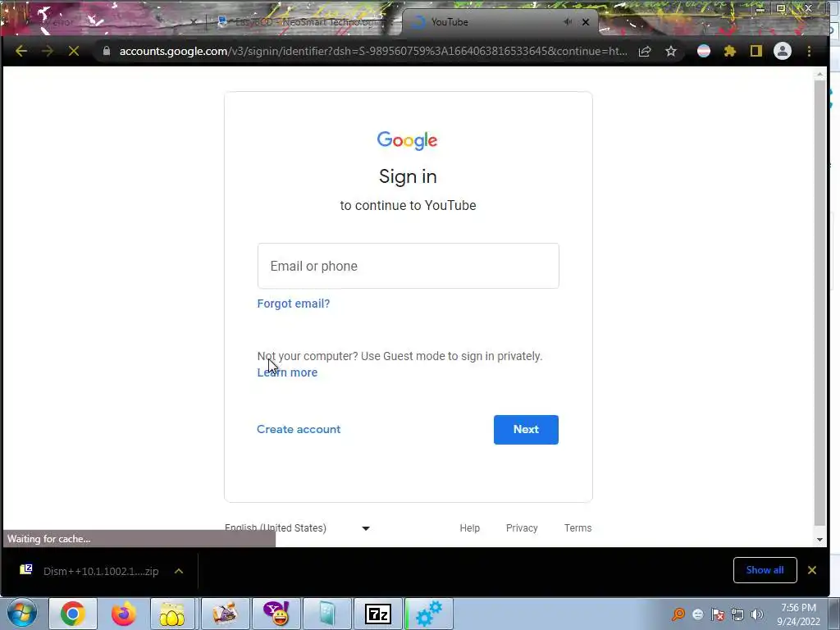Image resolution: width=840 pixels, height=630 pixels.
Task: Launch Firefox from the taskbar
Action: tap(123, 614)
